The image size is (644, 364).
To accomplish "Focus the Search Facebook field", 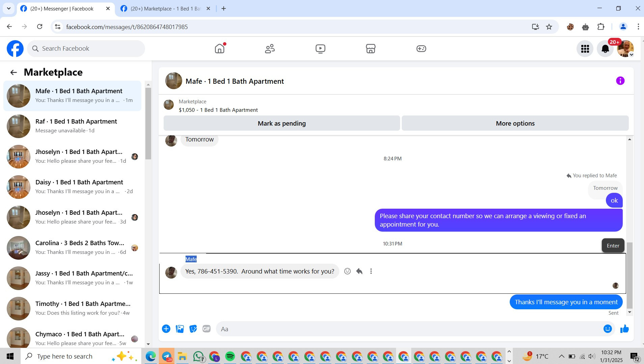I will [86, 49].
